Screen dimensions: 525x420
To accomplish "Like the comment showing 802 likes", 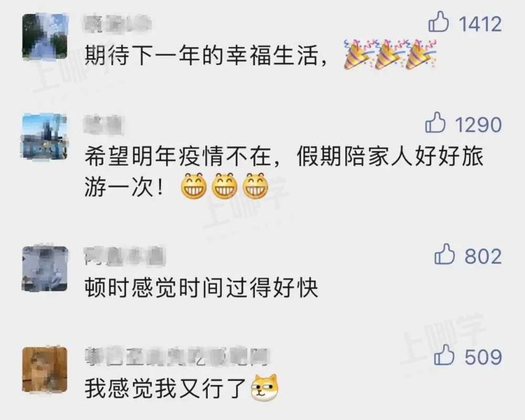I will pos(444,254).
